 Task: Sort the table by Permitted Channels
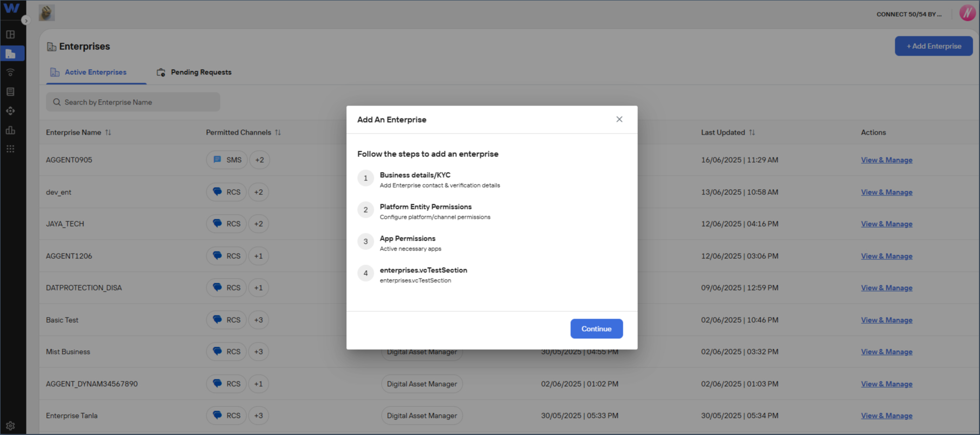pos(278,133)
